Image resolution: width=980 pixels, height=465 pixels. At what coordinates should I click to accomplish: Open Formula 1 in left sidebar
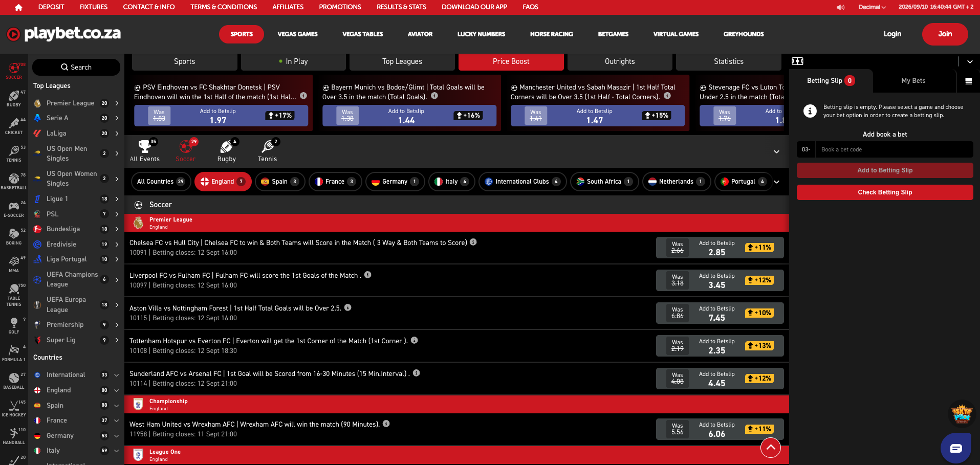[14, 353]
